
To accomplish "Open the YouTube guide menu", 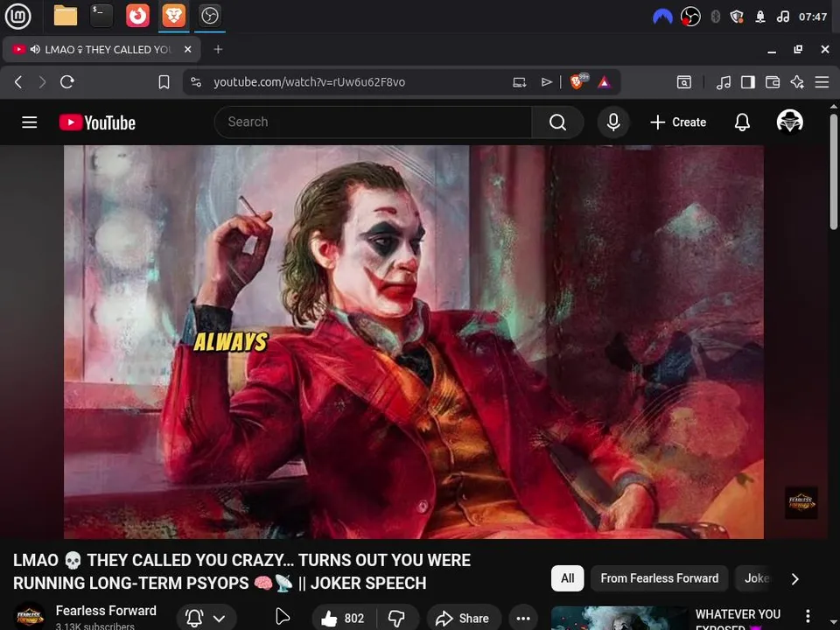I will [x=30, y=122].
